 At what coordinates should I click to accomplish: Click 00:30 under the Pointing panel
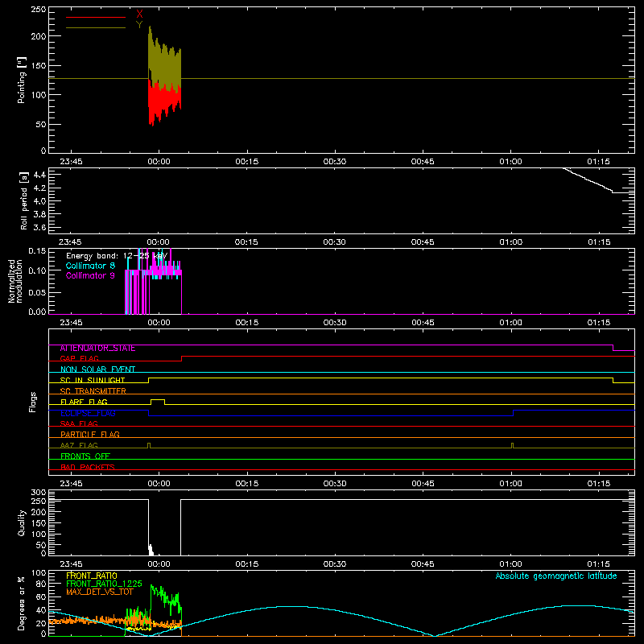tap(335, 162)
